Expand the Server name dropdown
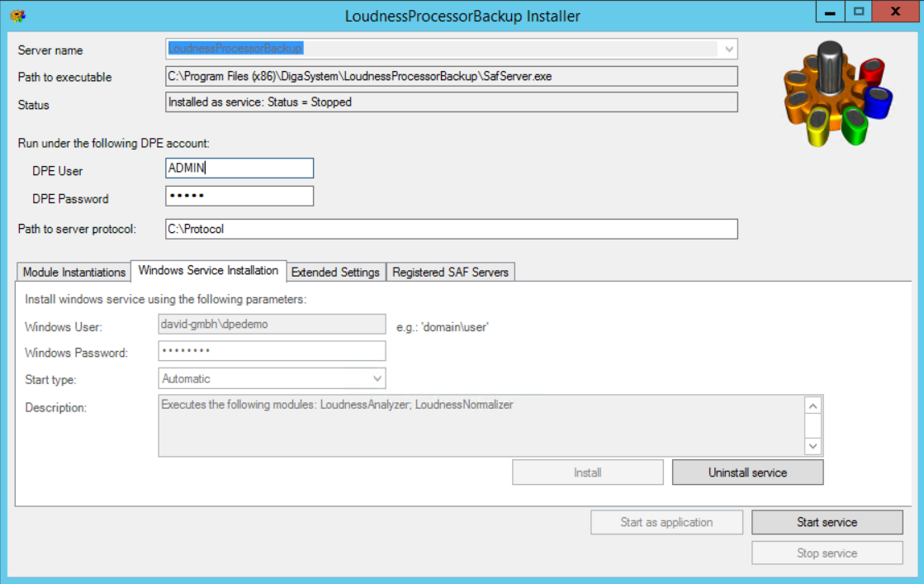924x584 pixels. [x=728, y=50]
